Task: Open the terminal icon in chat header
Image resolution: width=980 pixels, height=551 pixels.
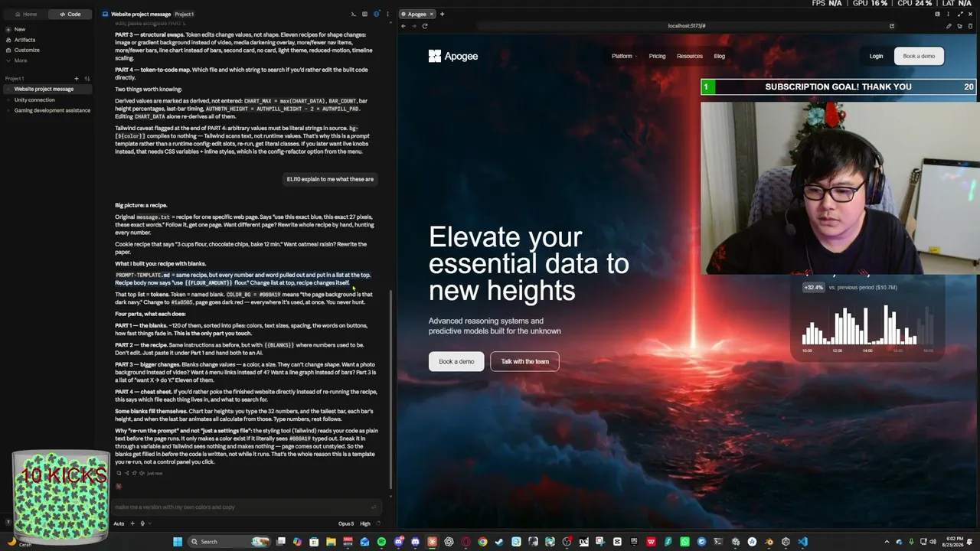Action: point(353,14)
